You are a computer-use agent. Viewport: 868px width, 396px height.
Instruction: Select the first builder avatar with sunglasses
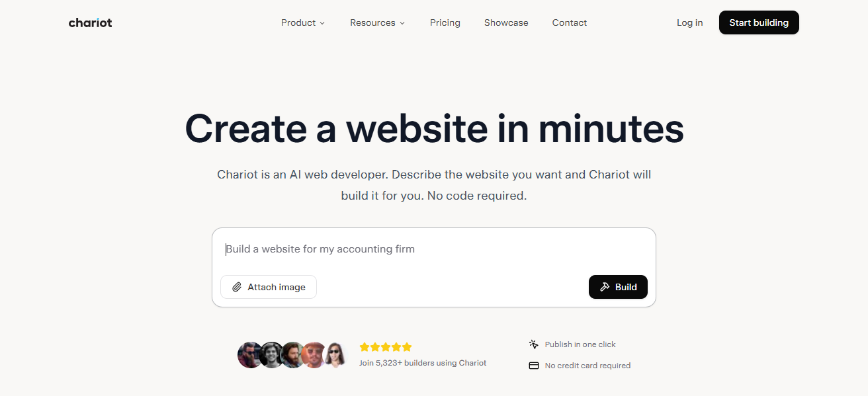tap(251, 355)
